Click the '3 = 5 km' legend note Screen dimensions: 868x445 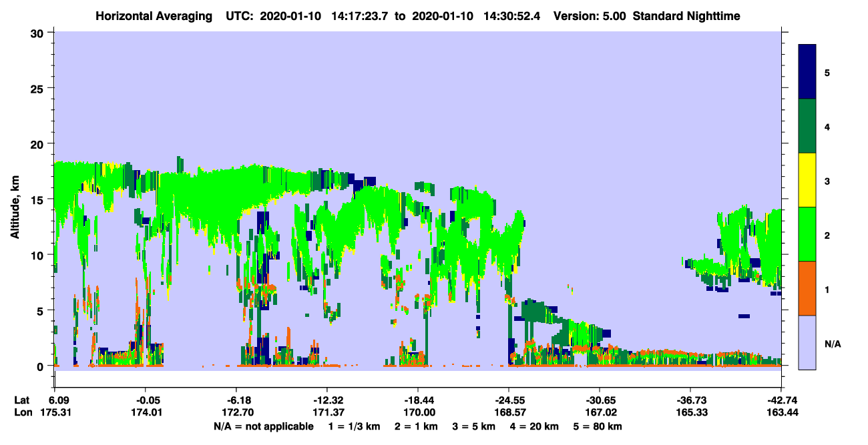pyautogui.click(x=473, y=426)
